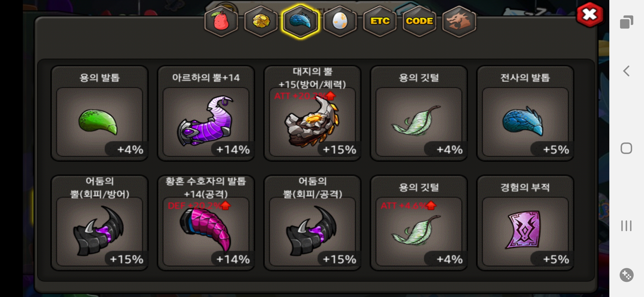The height and width of the screenshot is (297, 644).
Task: Tap the Android back navigation arrow
Action: point(626,71)
